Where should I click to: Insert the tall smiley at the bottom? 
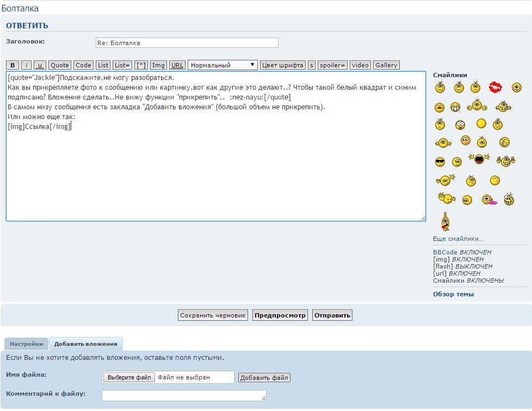click(446, 221)
